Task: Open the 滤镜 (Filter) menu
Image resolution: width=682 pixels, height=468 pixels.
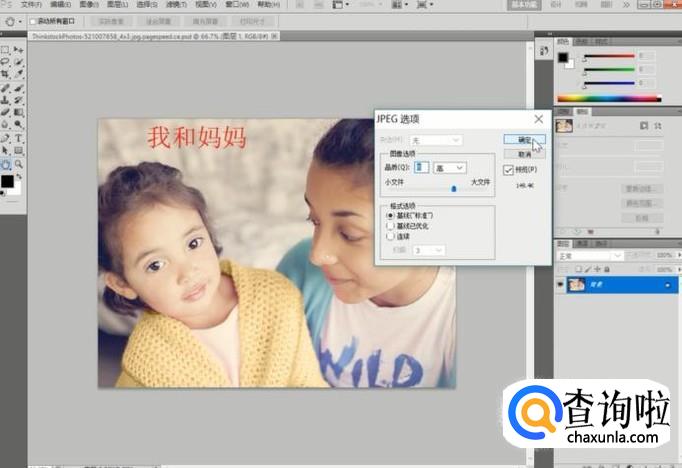Action: (172, 5)
